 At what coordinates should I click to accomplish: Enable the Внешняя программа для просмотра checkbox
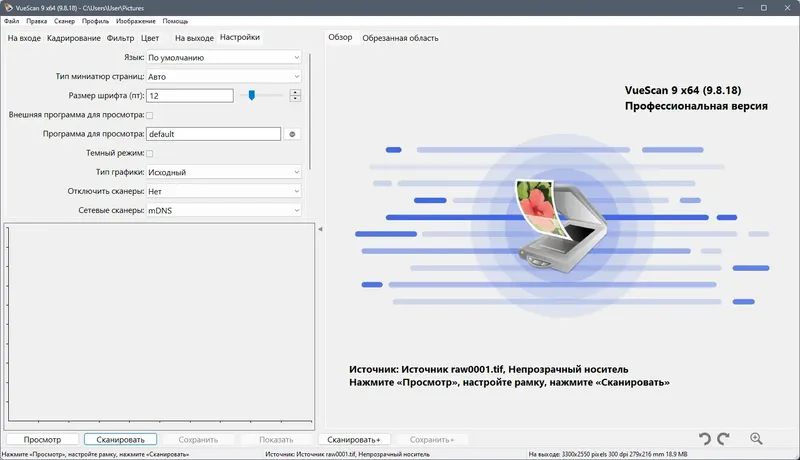(149, 115)
